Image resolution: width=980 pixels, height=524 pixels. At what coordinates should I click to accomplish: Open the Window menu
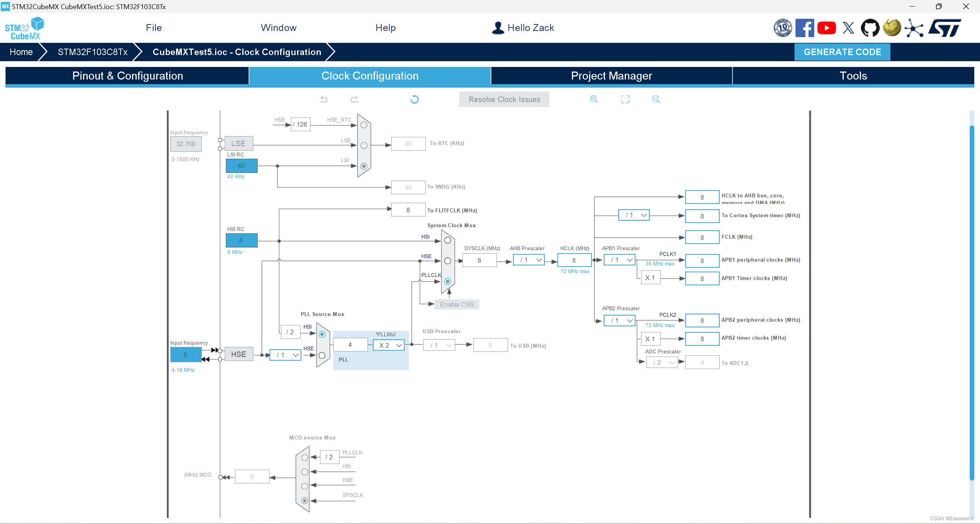point(279,28)
